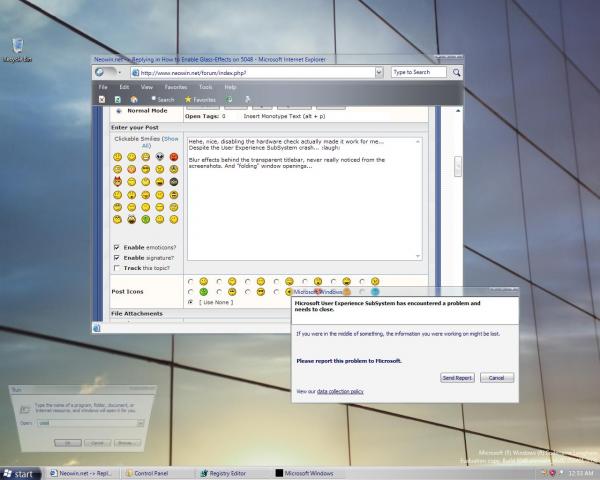Open the data collection policy link
The image size is (600, 480).
pos(340,391)
